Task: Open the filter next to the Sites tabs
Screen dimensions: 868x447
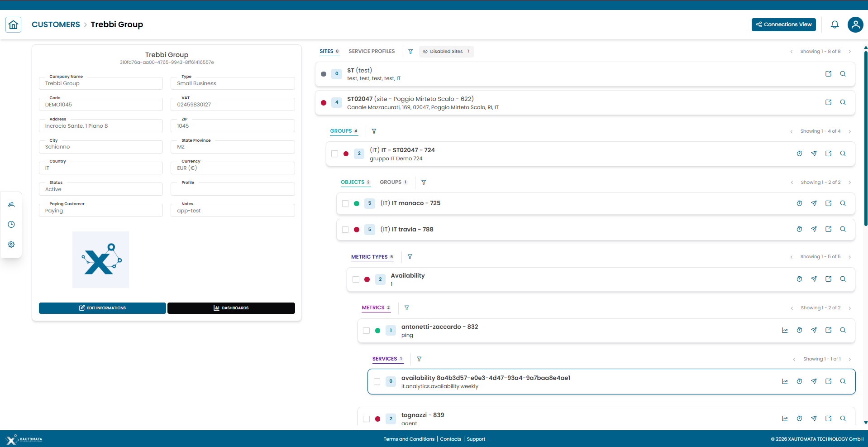Action: click(x=410, y=52)
